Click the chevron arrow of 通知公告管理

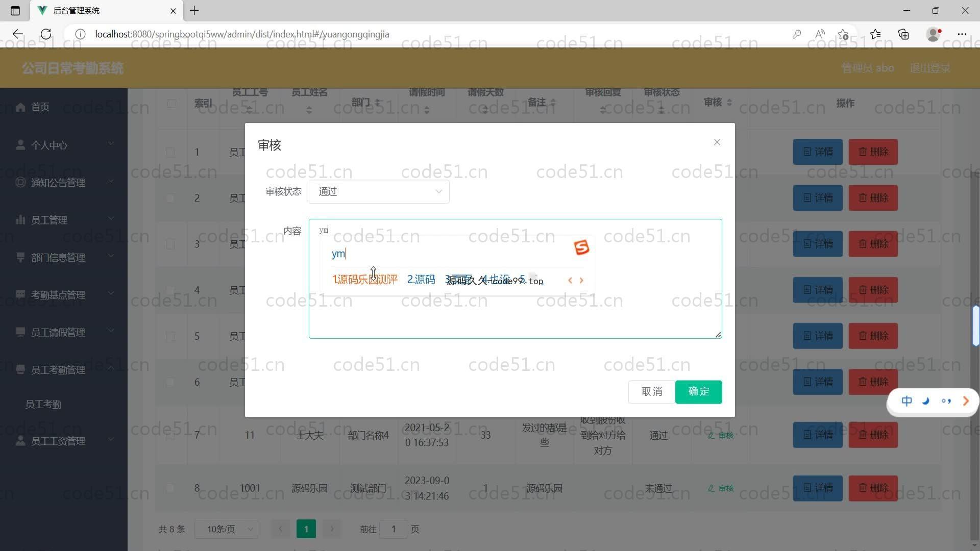coord(111,181)
